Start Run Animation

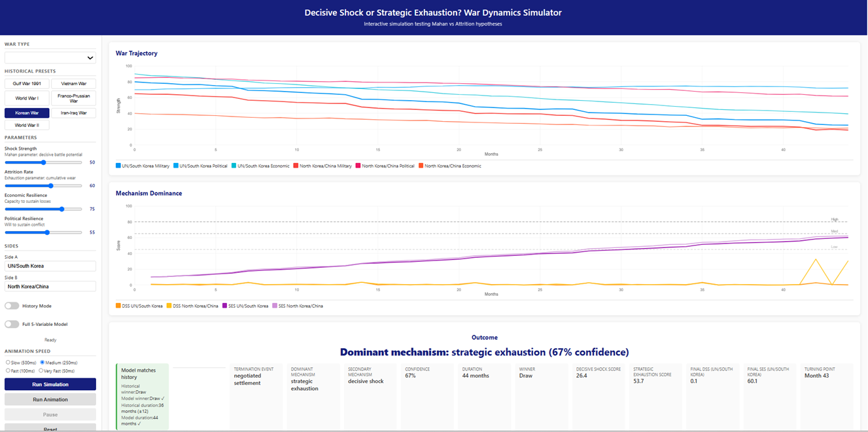point(50,399)
